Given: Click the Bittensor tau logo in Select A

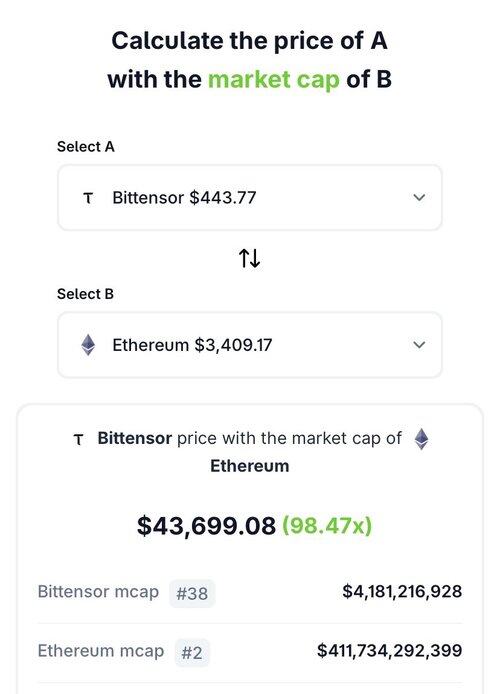Looking at the screenshot, I should tap(88, 198).
